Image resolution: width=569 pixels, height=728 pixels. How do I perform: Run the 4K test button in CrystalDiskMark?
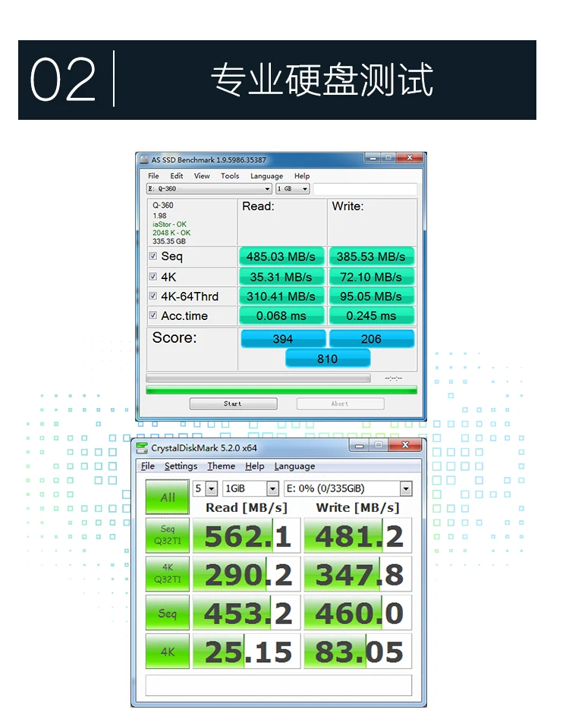(167, 651)
